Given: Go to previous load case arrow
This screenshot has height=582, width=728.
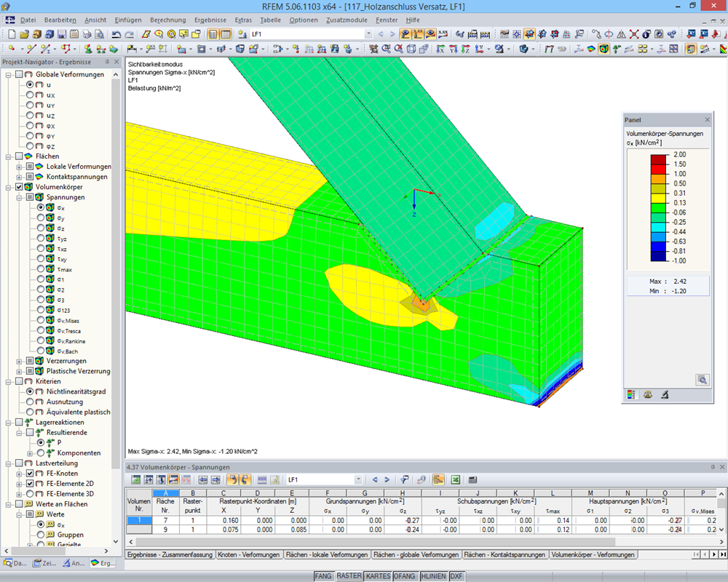Looking at the screenshot, I should [x=381, y=34].
